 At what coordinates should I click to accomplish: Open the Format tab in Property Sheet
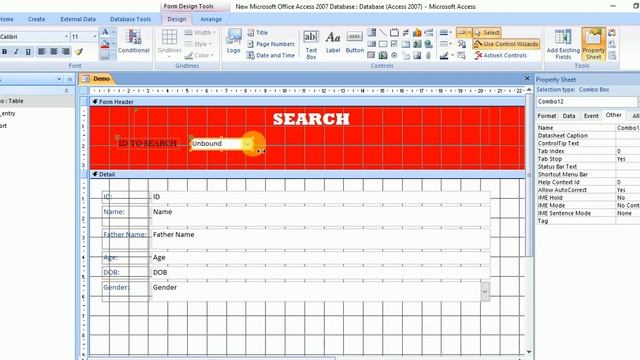pos(547,116)
